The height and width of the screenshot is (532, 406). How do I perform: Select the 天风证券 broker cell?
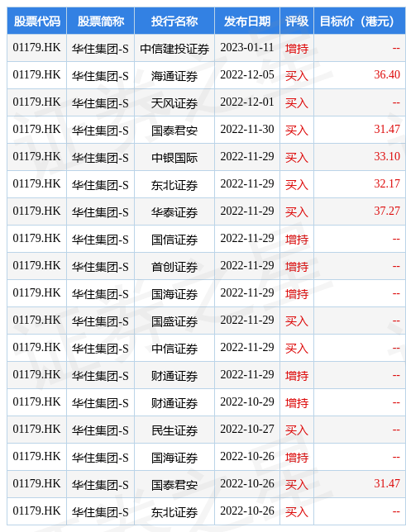pos(174,103)
